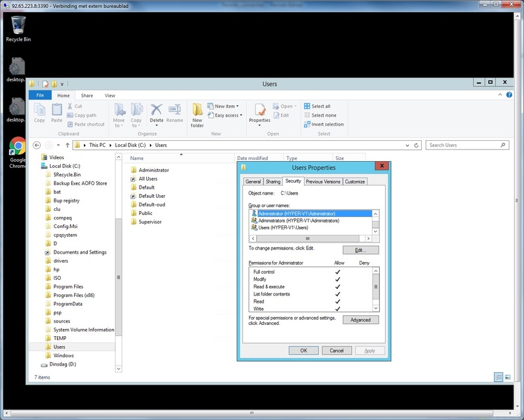The image size is (524, 420).
Task: Select the Copy icon in the Clipboard group
Action: pos(41,111)
